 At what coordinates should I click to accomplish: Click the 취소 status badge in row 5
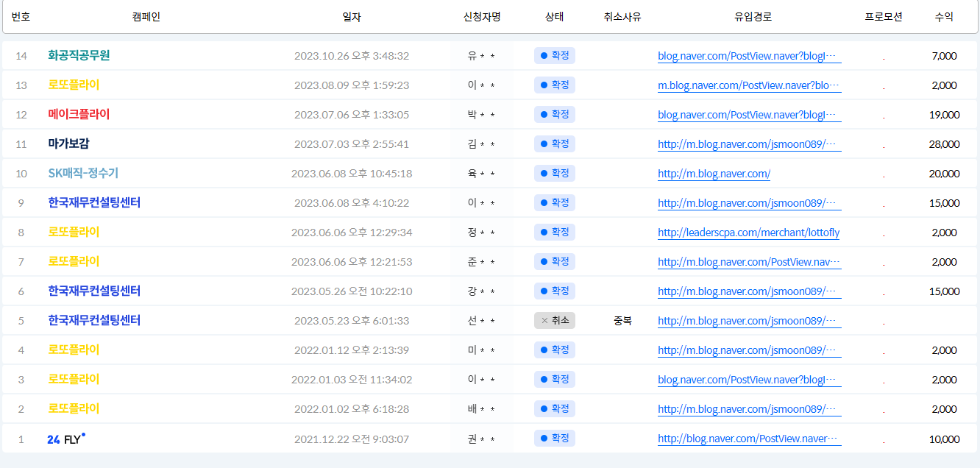click(555, 320)
